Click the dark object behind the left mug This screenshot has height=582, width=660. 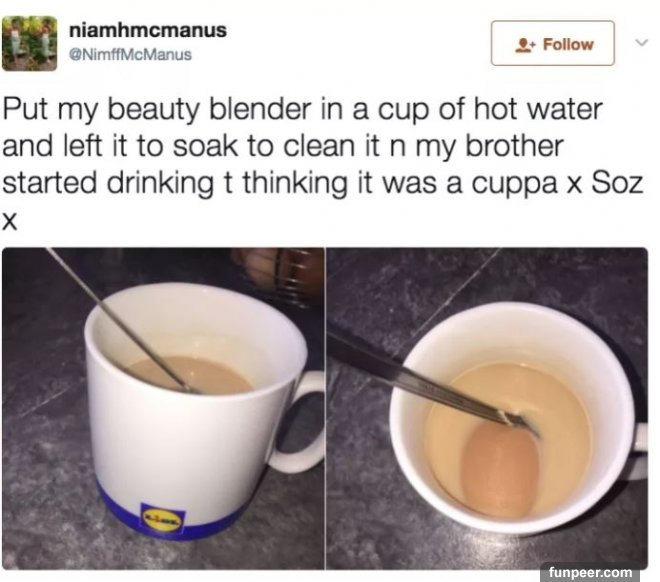[x=280, y=276]
